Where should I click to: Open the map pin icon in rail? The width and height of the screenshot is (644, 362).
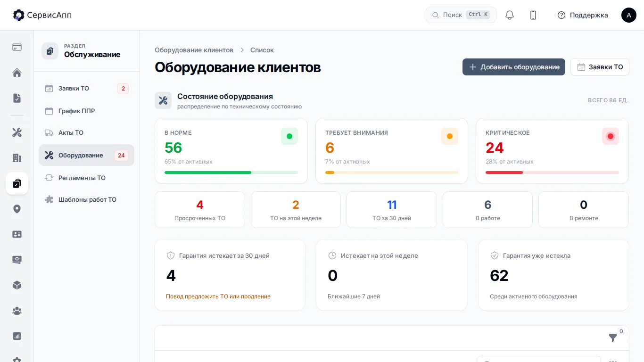tap(17, 209)
